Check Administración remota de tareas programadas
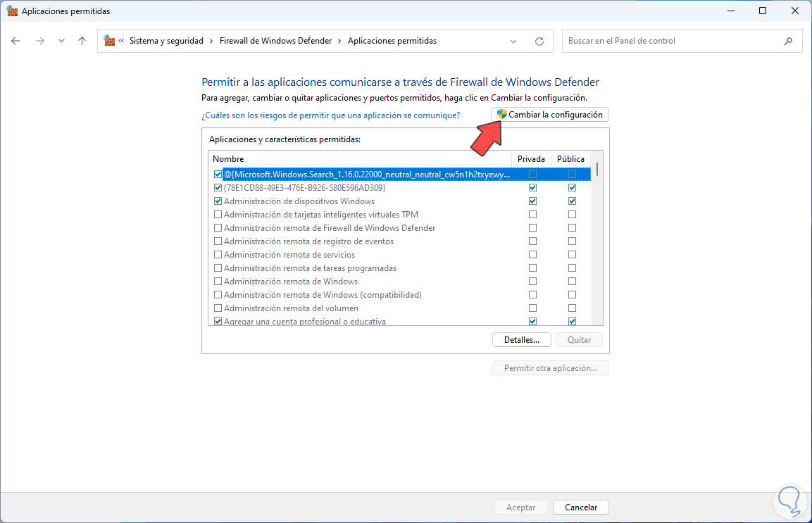The image size is (812, 523). coord(218,268)
